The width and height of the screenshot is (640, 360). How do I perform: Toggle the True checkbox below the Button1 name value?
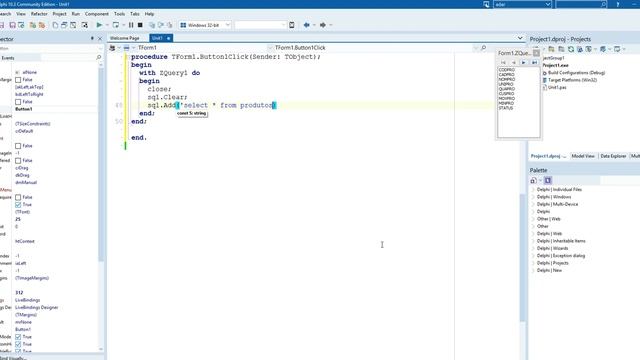click(18, 337)
